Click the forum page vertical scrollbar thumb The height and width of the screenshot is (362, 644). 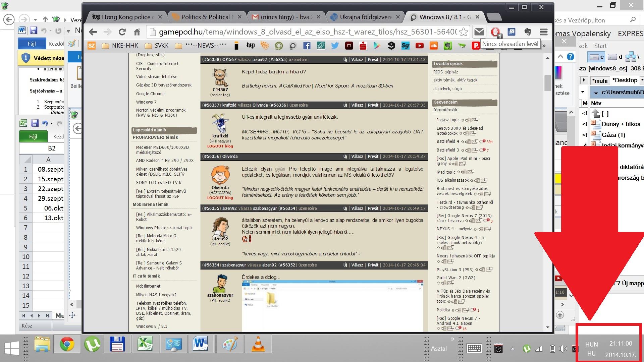(548, 83)
